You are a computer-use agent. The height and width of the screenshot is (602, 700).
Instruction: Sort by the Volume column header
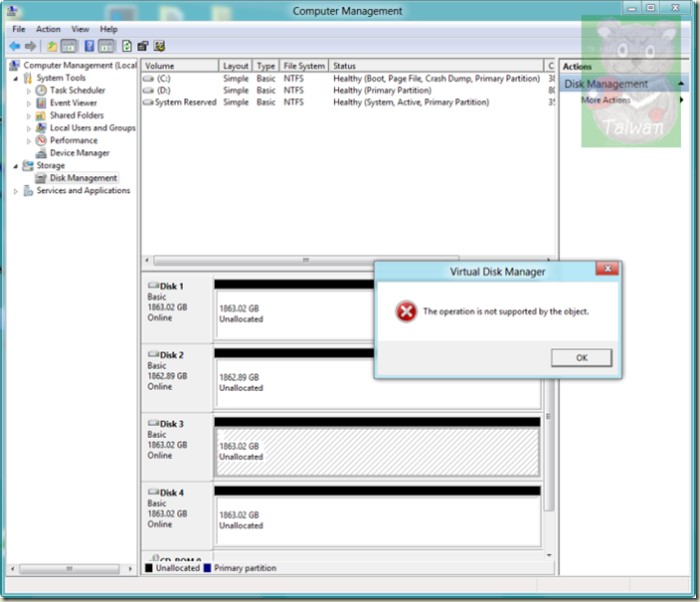click(x=180, y=66)
